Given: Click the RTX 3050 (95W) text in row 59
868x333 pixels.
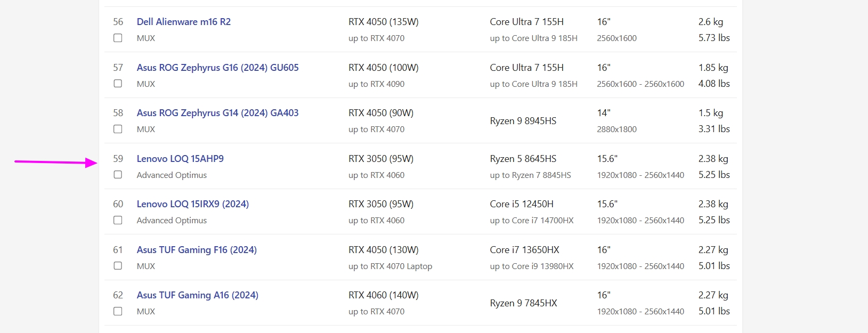Looking at the screenshot, I should click(x=381, y=159).
